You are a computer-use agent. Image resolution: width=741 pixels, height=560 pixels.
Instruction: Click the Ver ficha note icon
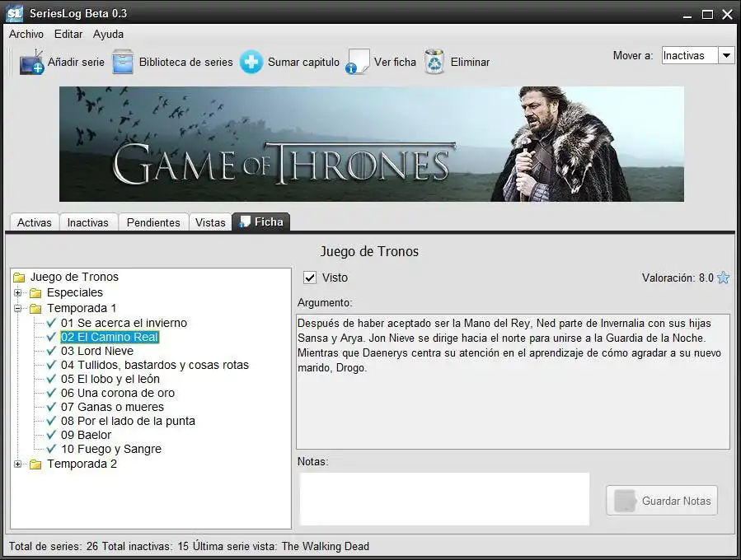358,62
